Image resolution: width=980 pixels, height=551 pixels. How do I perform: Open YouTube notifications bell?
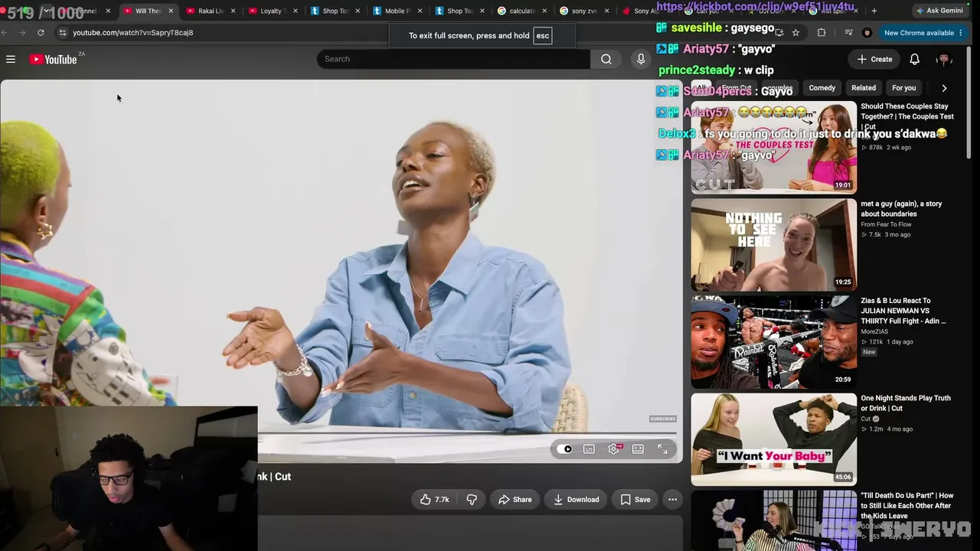pyautogui.click(x=914, y=59)
